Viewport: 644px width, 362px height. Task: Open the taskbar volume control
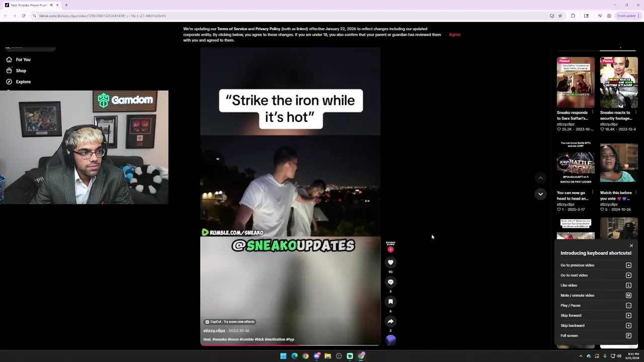tap(619, 356)
